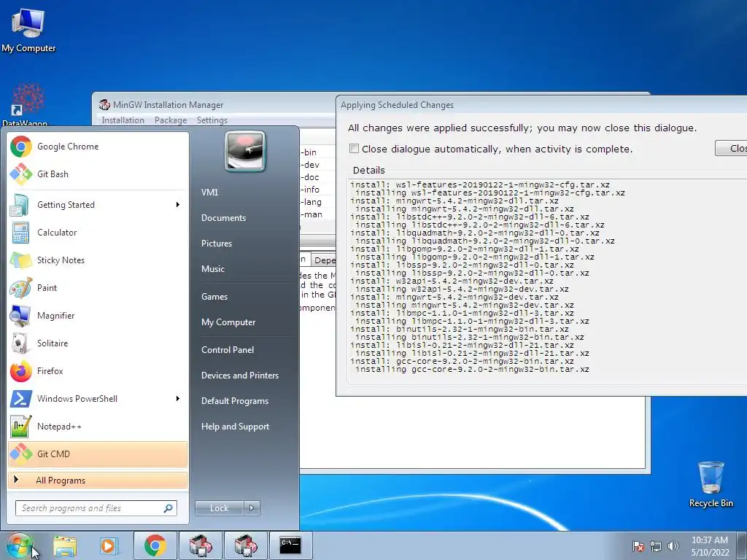Click the Search programs and files field

click(96, 508)
